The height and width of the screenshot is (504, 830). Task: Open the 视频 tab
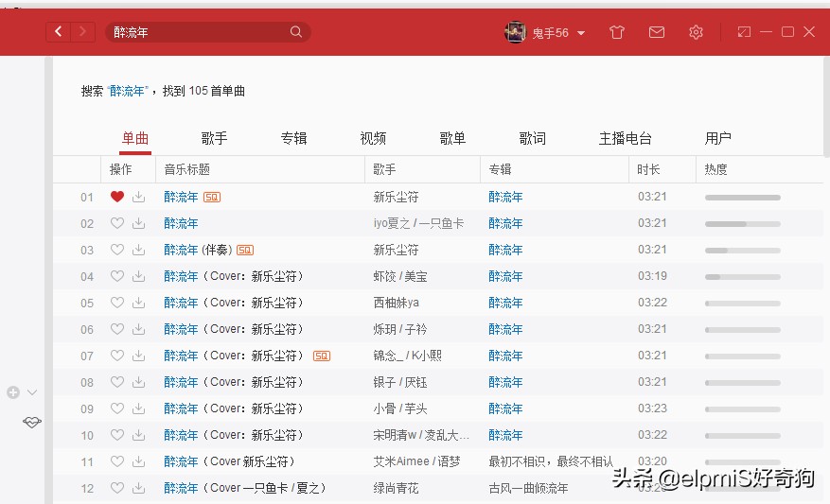coord(373,139)
